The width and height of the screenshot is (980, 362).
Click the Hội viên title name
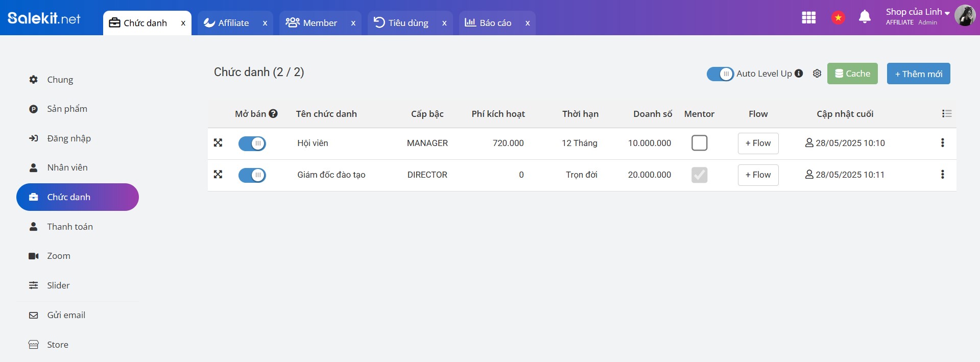point(313,143)
